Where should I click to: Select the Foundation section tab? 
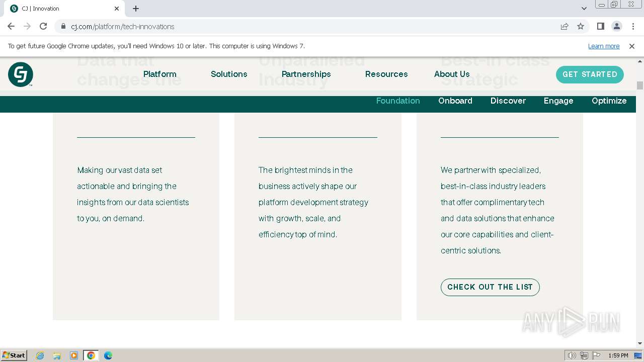pos(398,101)
